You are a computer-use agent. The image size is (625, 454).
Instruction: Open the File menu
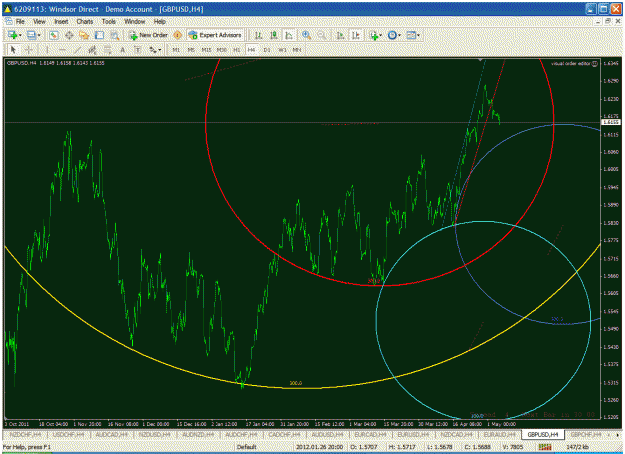tap(20, 22)
